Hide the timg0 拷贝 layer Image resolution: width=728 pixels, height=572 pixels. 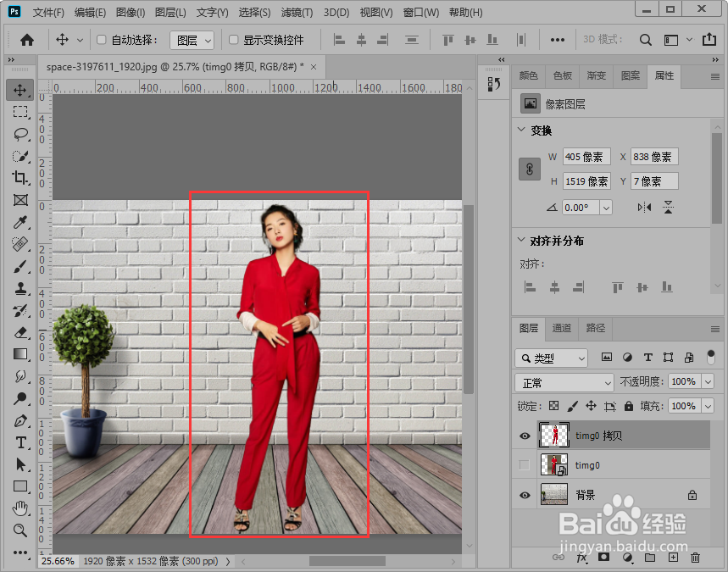(x=525, y=436)
